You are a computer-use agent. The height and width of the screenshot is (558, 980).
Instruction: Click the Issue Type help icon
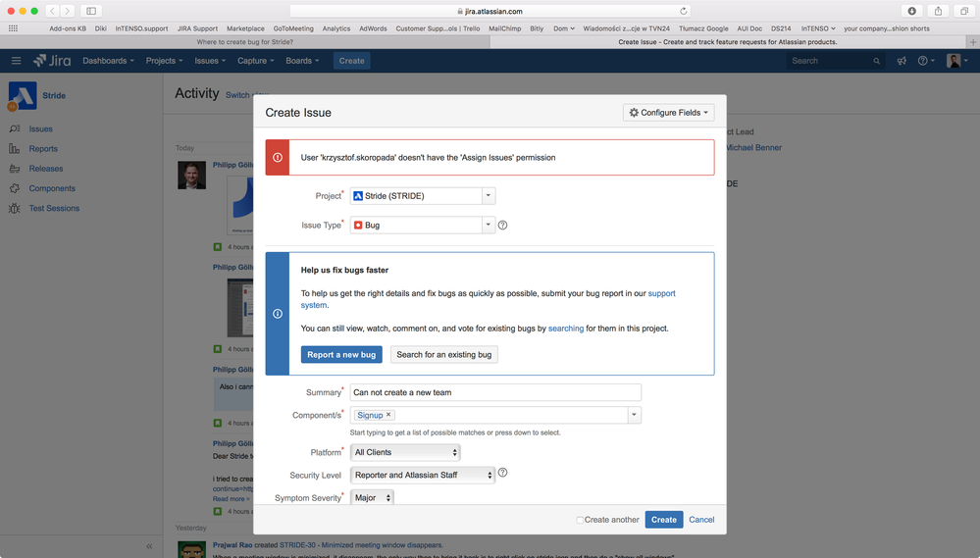point(502,225)
